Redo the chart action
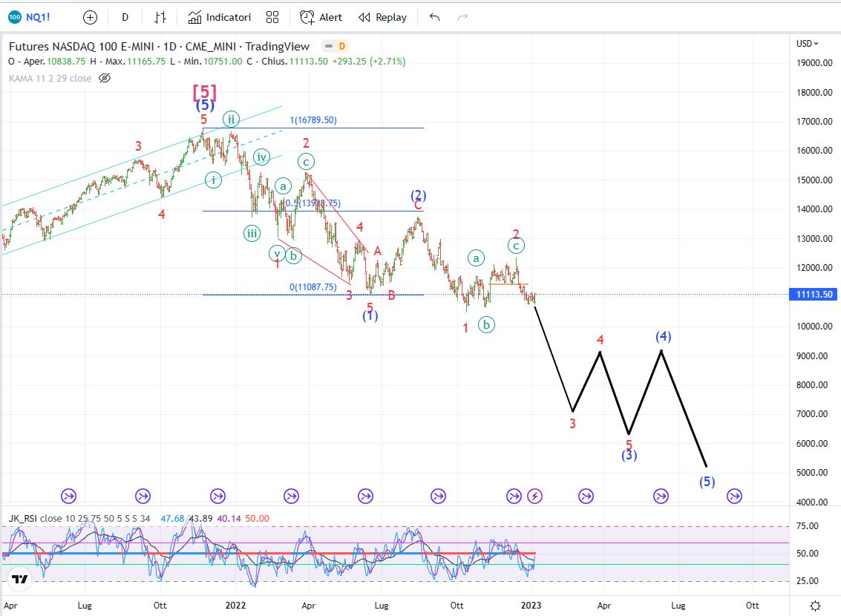 point(462,17)
